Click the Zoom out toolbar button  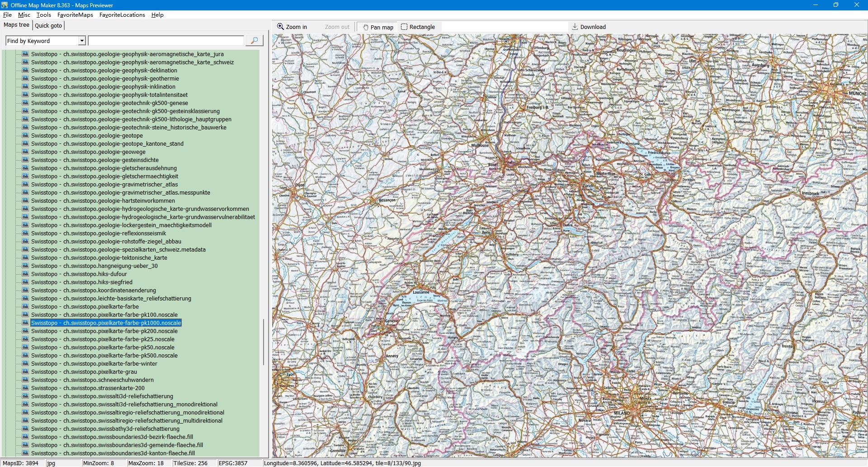coord(337,27)
